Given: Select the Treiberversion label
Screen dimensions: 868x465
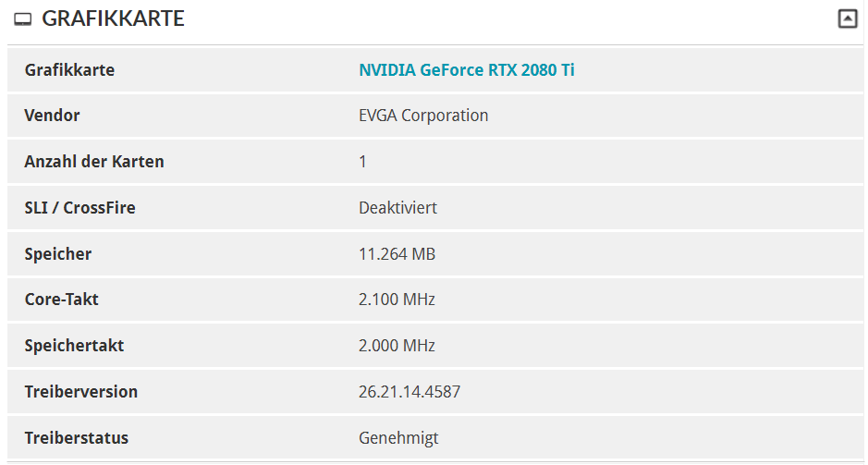Looking at the screenshot, I should coord(80,391).
